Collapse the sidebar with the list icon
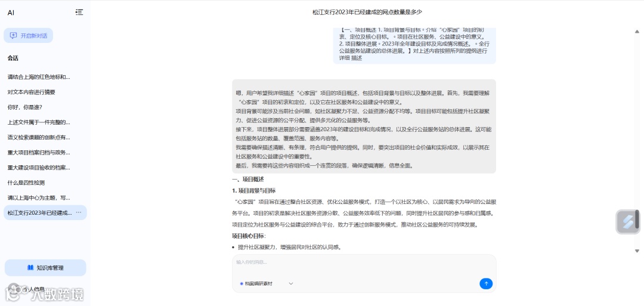This screenshot has width=644, height=306. click(79, 13)
